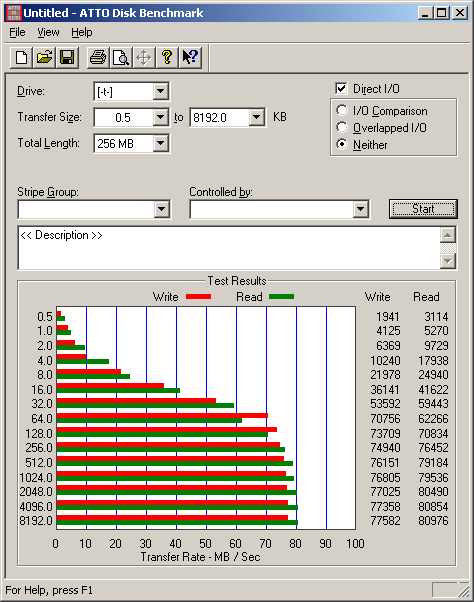Click the write value 36141

(385, 390)
